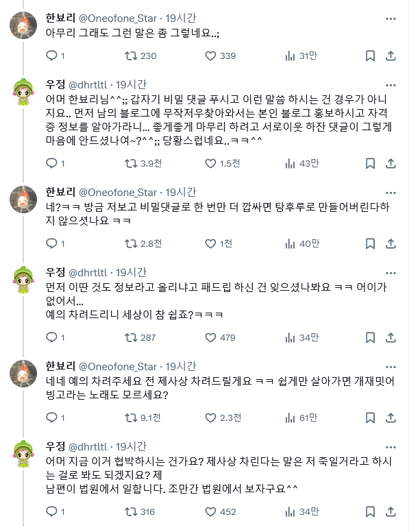The height and width of the screenshot is (532, 418).
Task: Reply to the tweet with 2.8천 retweets
Action: (52, 243)
